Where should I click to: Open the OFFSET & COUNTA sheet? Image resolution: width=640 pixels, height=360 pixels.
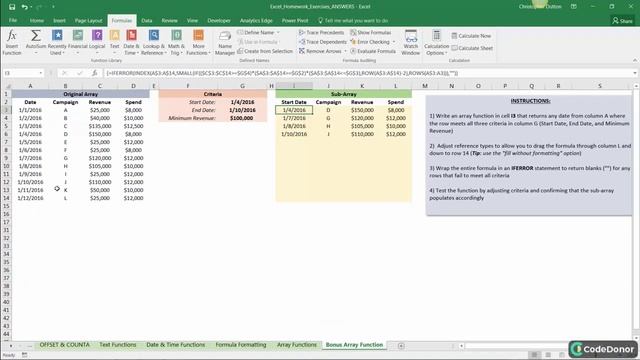point(64,345)
